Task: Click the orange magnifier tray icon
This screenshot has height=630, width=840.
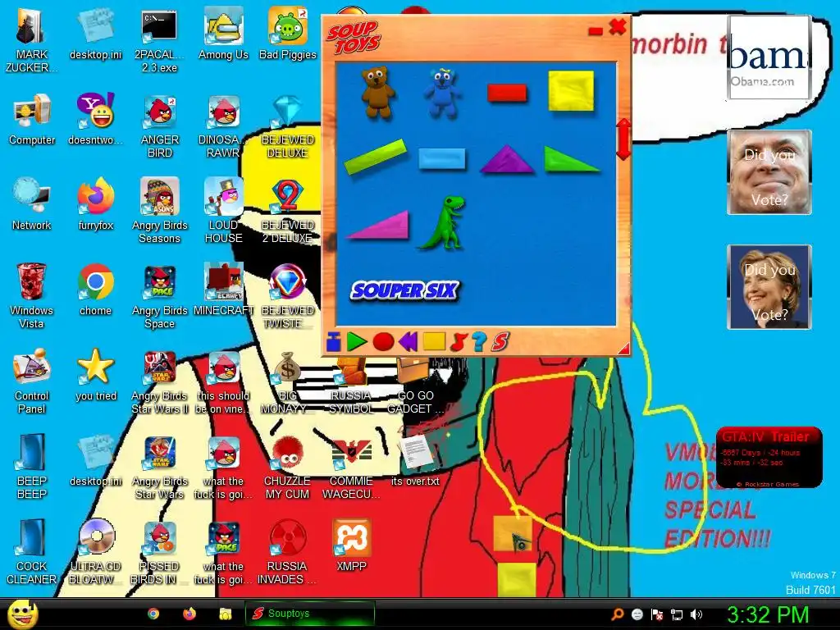Action: point(617,614)
